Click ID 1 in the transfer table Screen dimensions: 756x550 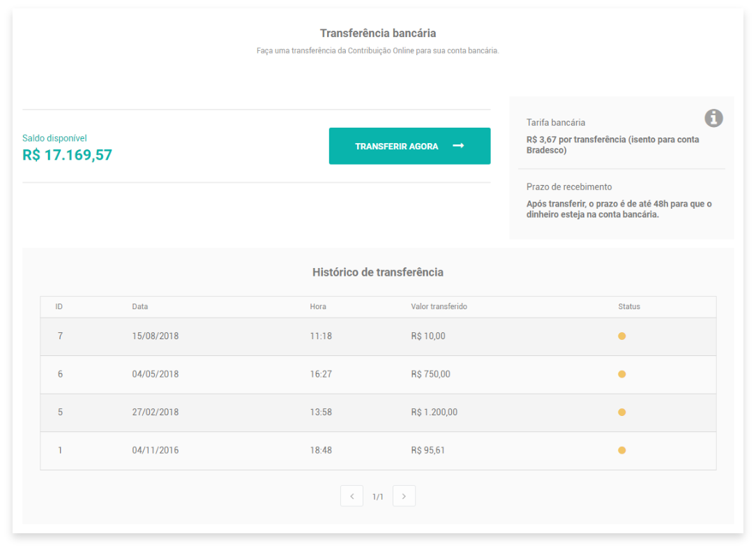coord(60,451)
